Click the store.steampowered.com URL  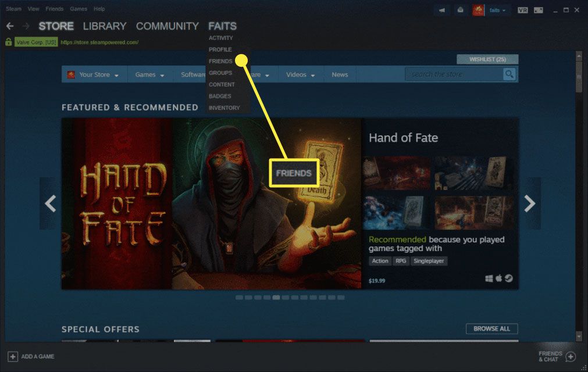tap(99, 42)
